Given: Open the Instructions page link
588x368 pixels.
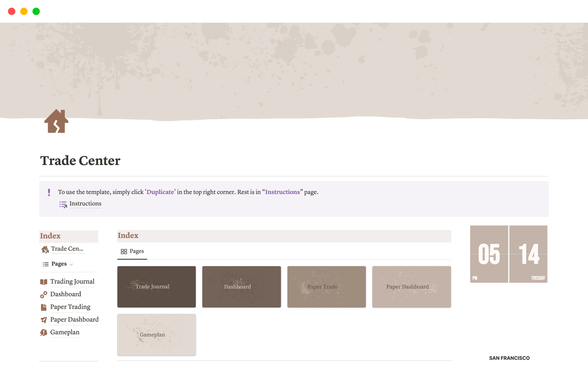Looking at the screenshot, I should tap(85, 204).
